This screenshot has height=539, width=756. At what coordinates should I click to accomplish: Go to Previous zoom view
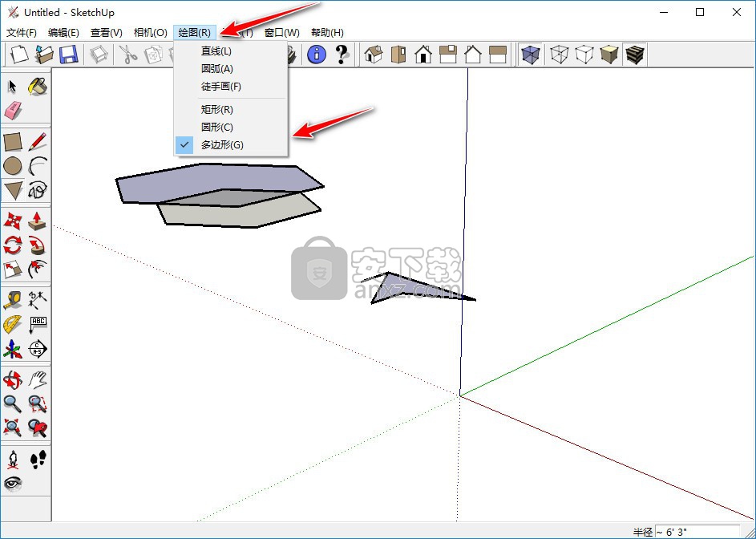tap(37, 428)
